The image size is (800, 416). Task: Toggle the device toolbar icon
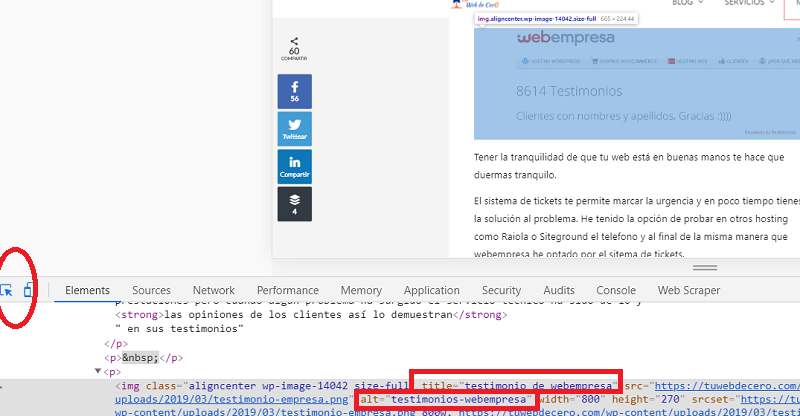(x=29, y=290)
